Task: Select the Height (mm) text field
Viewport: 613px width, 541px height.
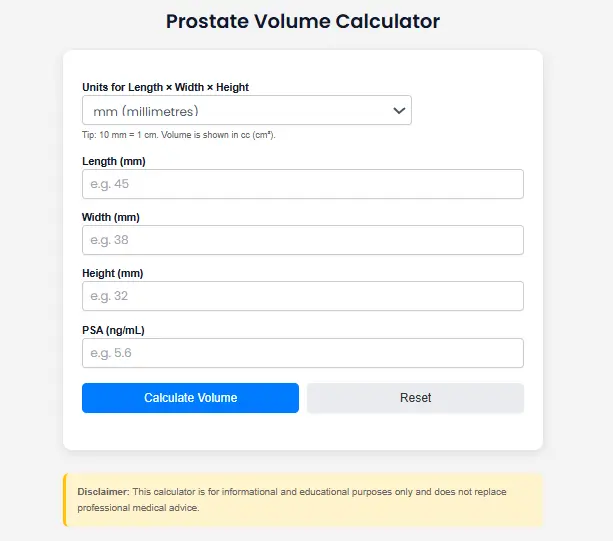Action: [302, 296]
